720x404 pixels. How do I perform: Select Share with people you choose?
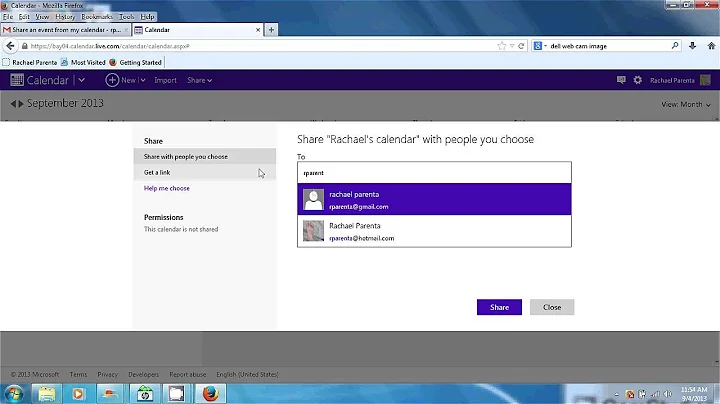pos(205,157)
